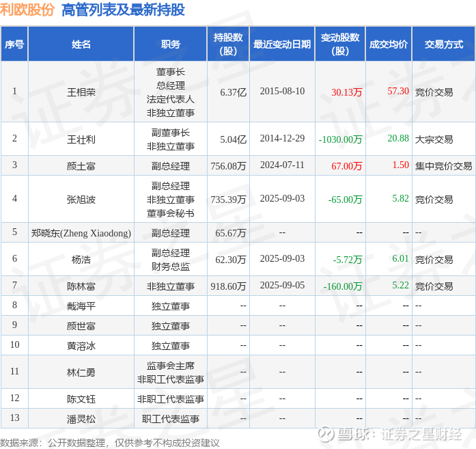Click the change value -65.00万

pos(345,200)
